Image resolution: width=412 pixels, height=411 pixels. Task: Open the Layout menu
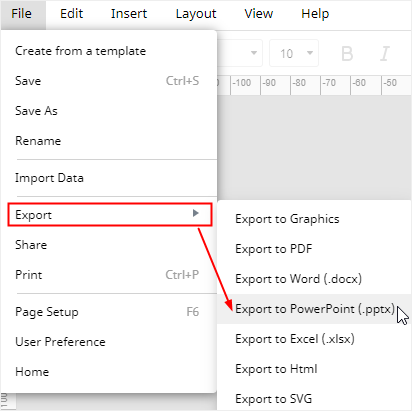coord(196,14)
